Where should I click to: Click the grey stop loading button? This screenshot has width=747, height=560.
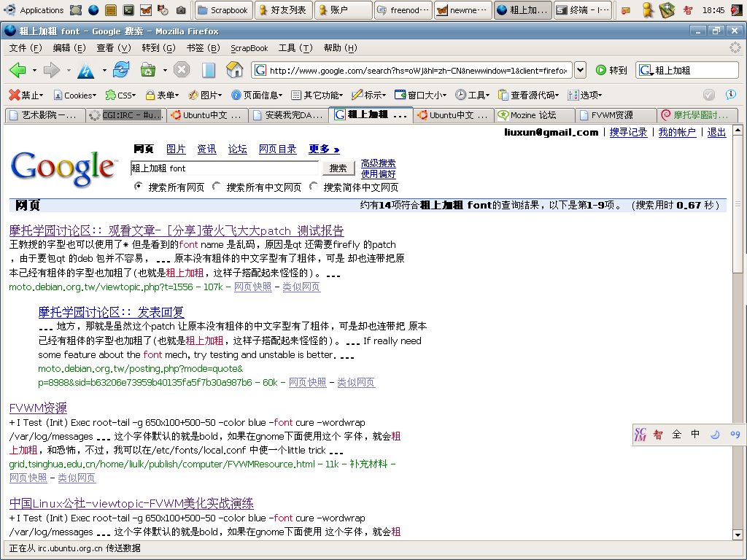pos(182,70)
